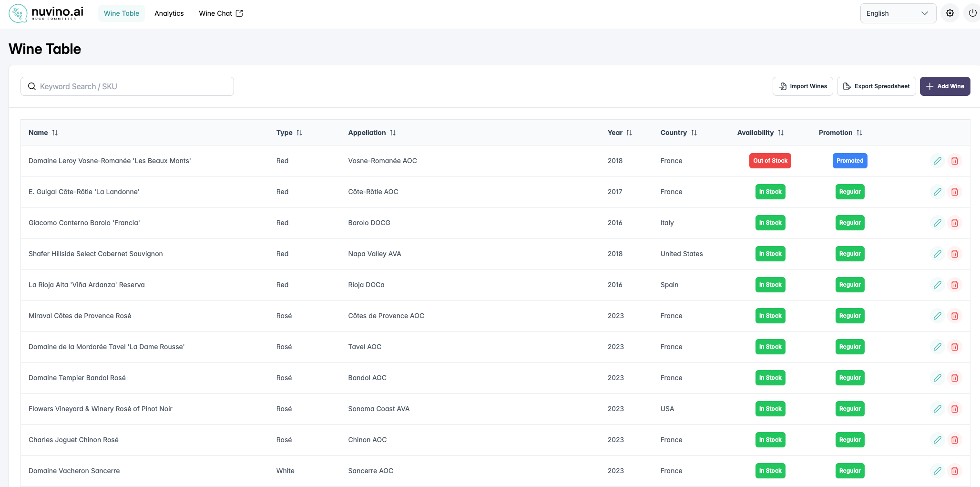Click 'Tavel AOC' appellation cell

click(365, 347)
